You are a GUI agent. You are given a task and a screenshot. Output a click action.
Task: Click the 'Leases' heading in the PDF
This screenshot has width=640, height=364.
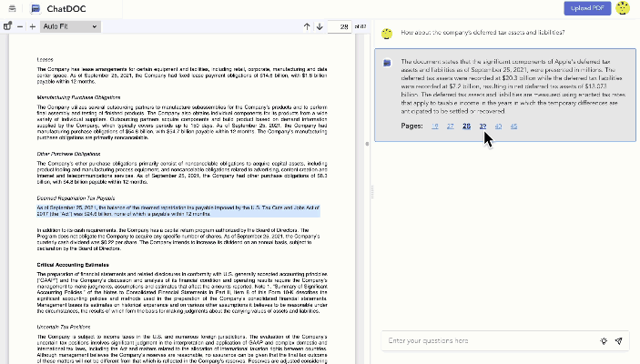coord(45,59)
